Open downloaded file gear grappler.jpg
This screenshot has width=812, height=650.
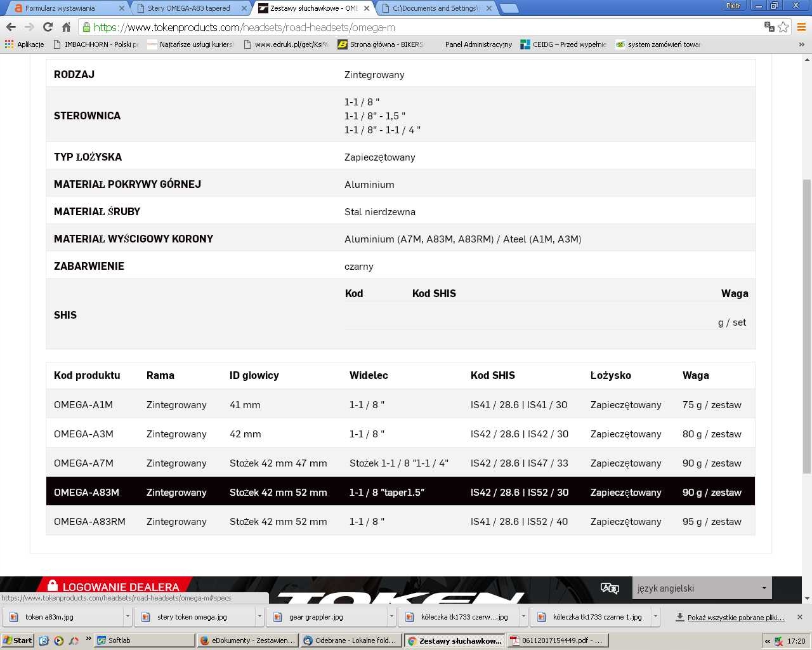(x=327, y=616)
